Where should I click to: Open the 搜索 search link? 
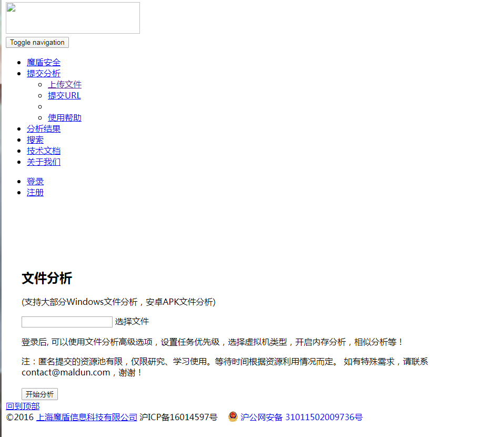point(35,140)
